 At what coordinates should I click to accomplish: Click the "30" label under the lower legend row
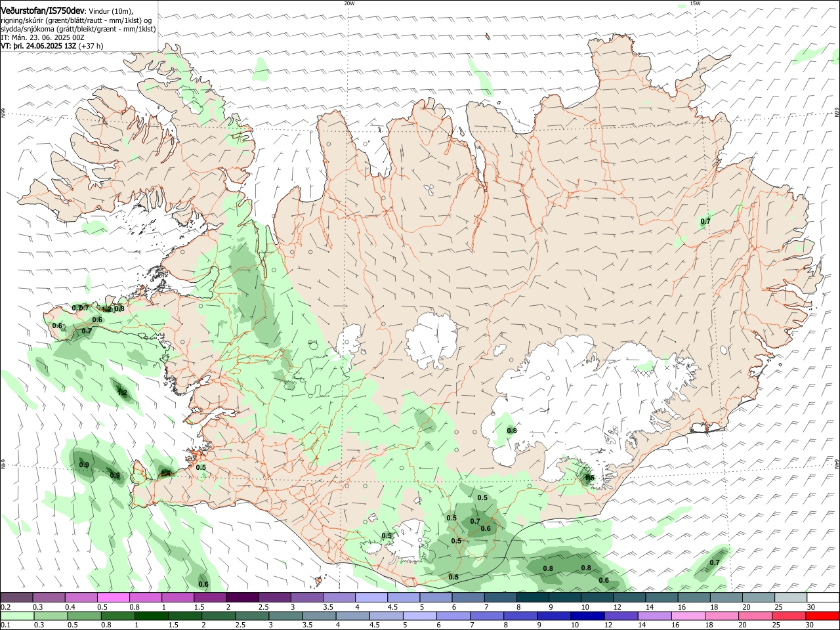[x=811, y=625]
